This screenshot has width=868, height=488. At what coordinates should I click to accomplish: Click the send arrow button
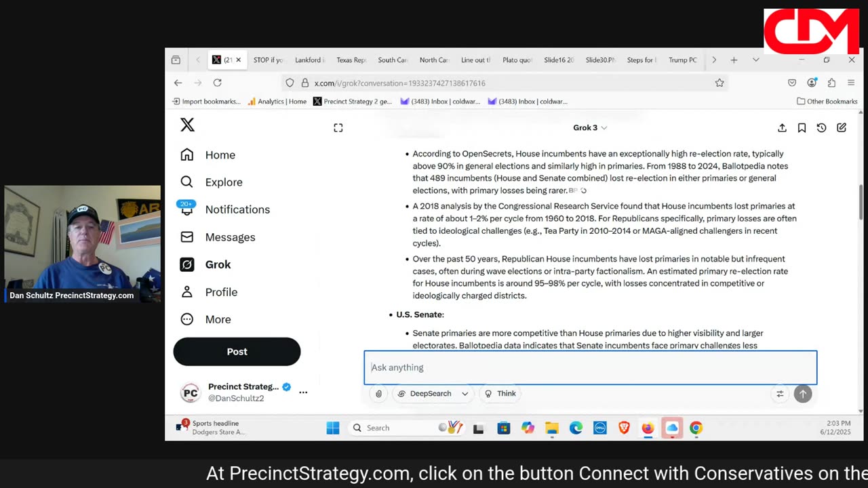pos(803,394)
